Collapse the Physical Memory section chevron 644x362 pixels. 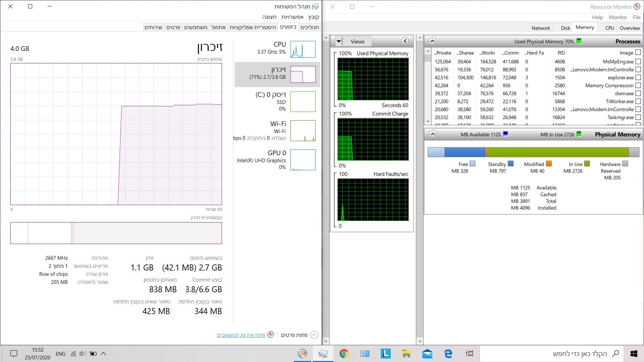point(433,134)
